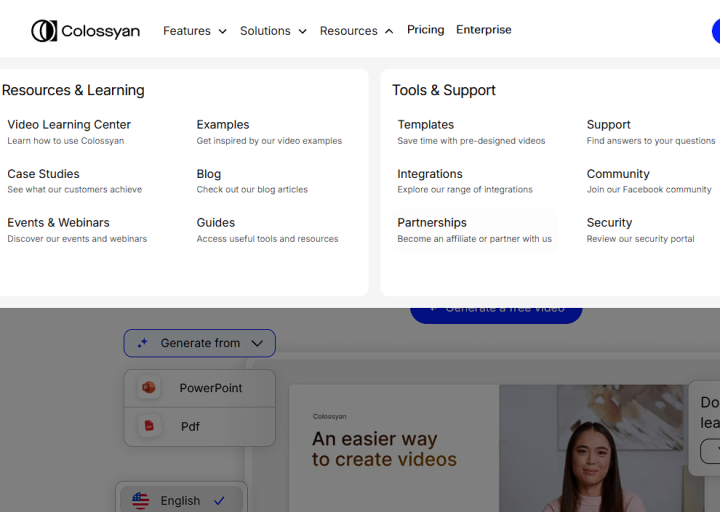Click the Colossyan logo icon
This screenshot has width=720, height=512.
pyautogui.click(x=43, y=31)
